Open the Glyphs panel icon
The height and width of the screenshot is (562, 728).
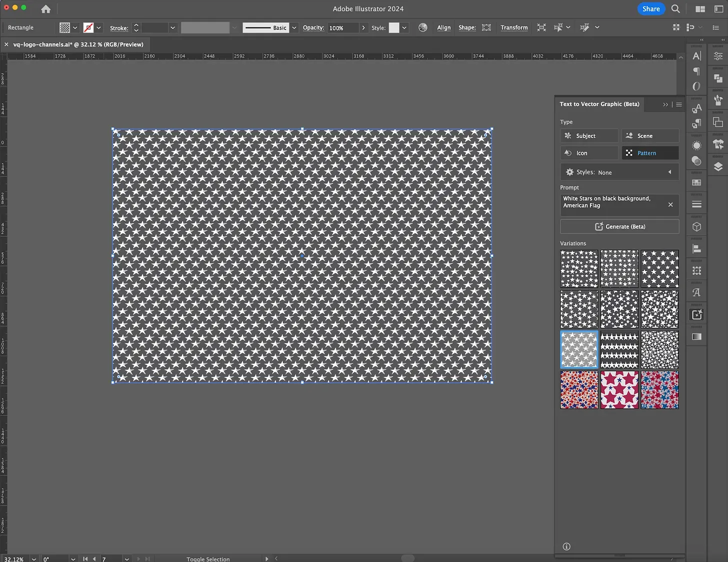(696, 292)
